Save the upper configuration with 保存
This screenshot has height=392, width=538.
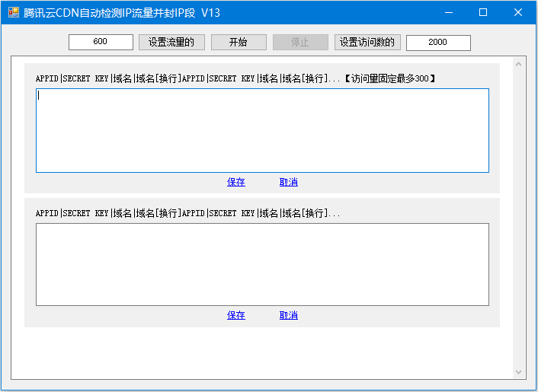click(236, 182)
